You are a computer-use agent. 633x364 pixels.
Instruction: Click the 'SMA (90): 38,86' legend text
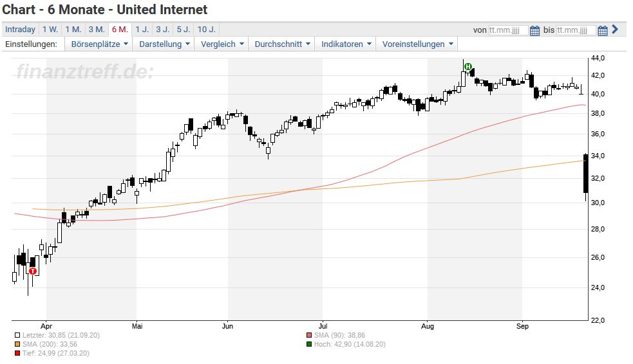(339, 335)
